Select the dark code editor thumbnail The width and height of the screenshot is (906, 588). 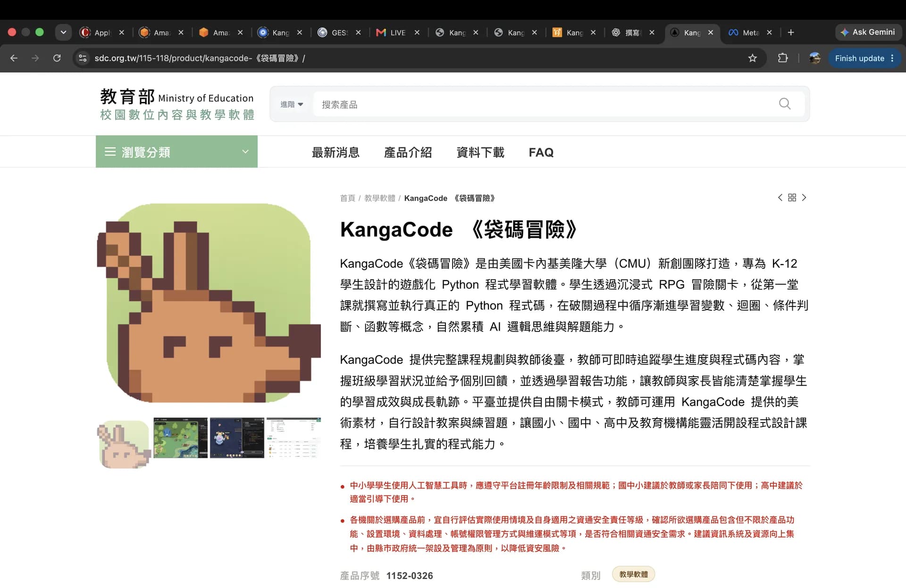point(237,438)
